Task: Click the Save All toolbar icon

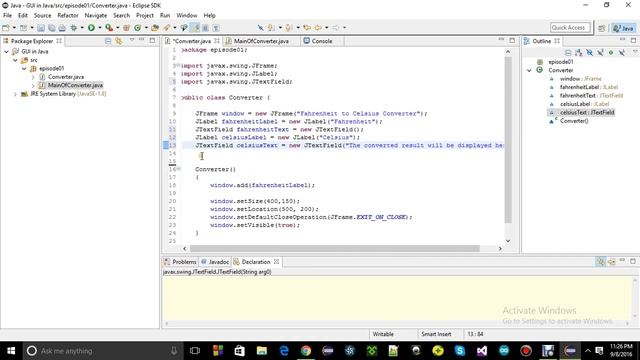Action: (51, 28)
